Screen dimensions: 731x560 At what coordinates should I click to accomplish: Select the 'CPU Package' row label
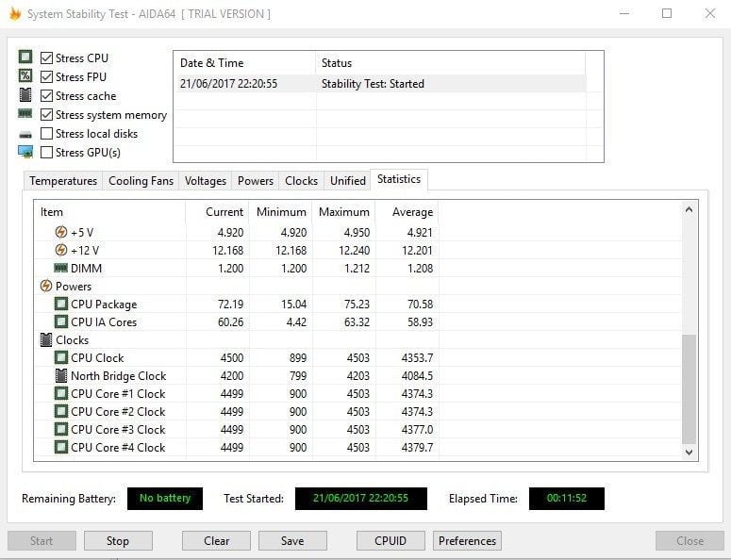pyautogui.click(x=104, y=305)
